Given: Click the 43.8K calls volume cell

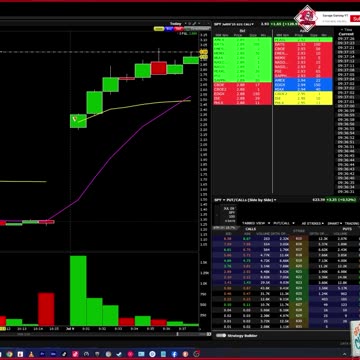Looking at the screenshot, I should point(265,288).
